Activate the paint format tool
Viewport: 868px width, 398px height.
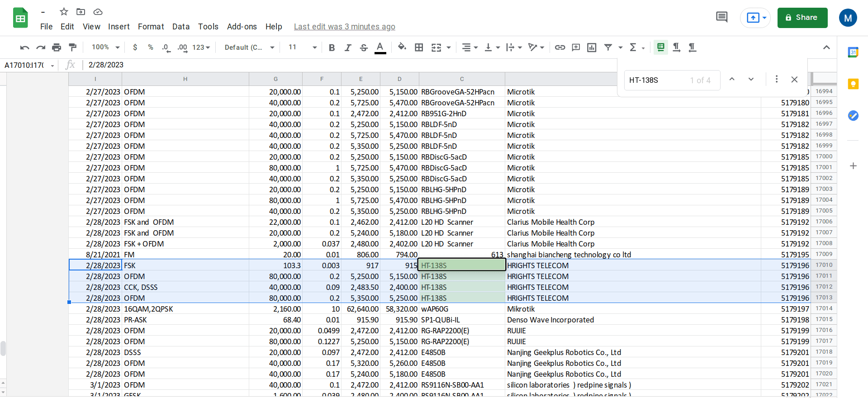[x=72, y=47]
